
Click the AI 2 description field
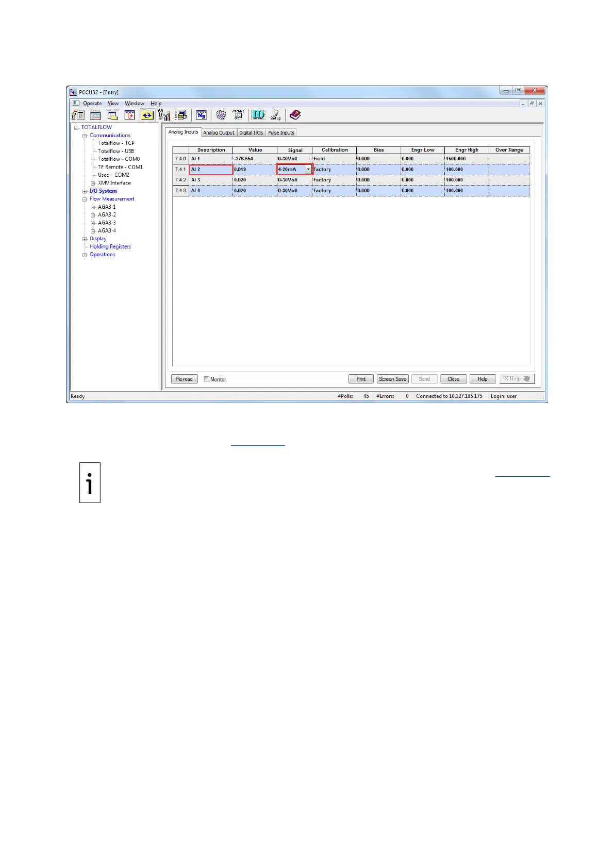click(211, 170)
